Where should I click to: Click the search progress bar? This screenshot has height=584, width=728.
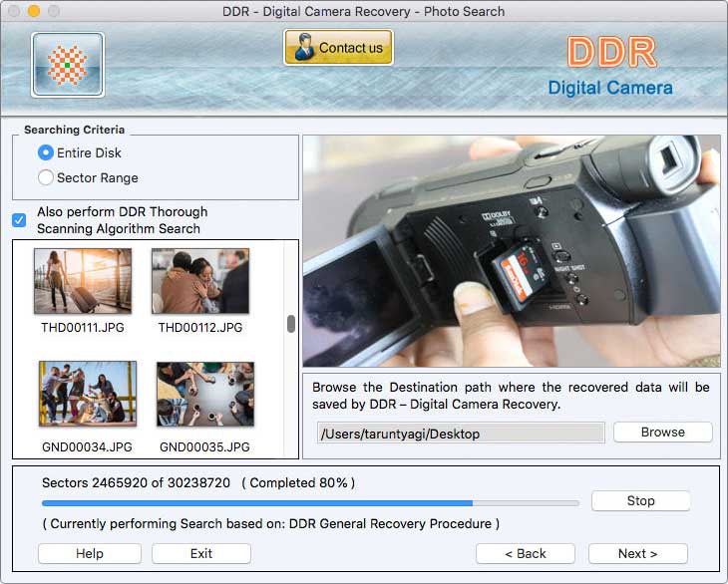[x=309, y=503]
